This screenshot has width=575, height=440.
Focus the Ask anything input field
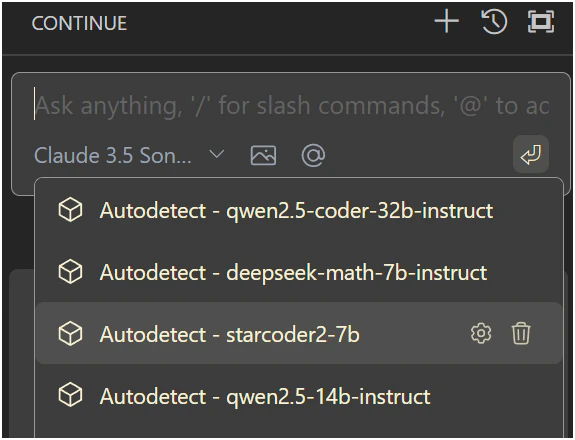[x=292, y=106]
